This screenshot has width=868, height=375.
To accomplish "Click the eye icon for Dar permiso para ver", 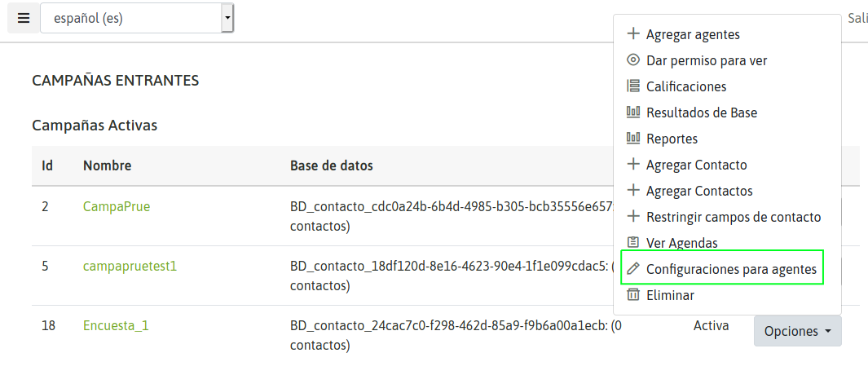I will tap(633, 60).
